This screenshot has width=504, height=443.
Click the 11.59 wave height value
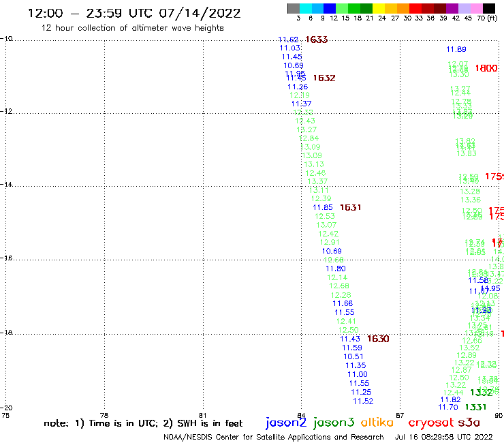tap(352, 348)
